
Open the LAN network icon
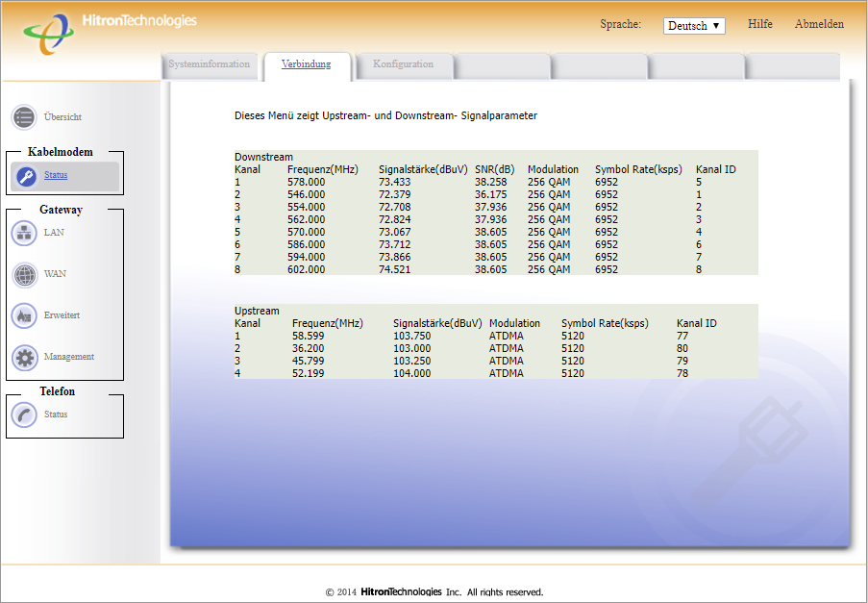tap(24, 233)
